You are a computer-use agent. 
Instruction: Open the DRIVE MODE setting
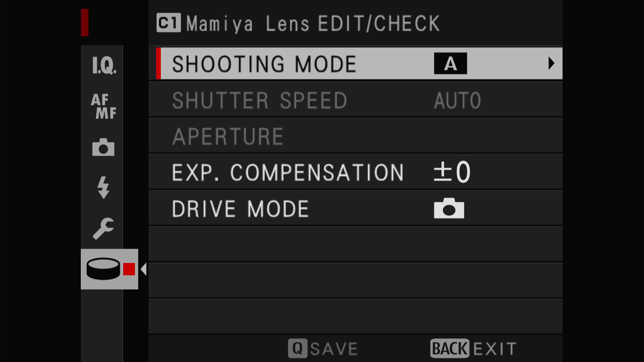coord(356,208)
